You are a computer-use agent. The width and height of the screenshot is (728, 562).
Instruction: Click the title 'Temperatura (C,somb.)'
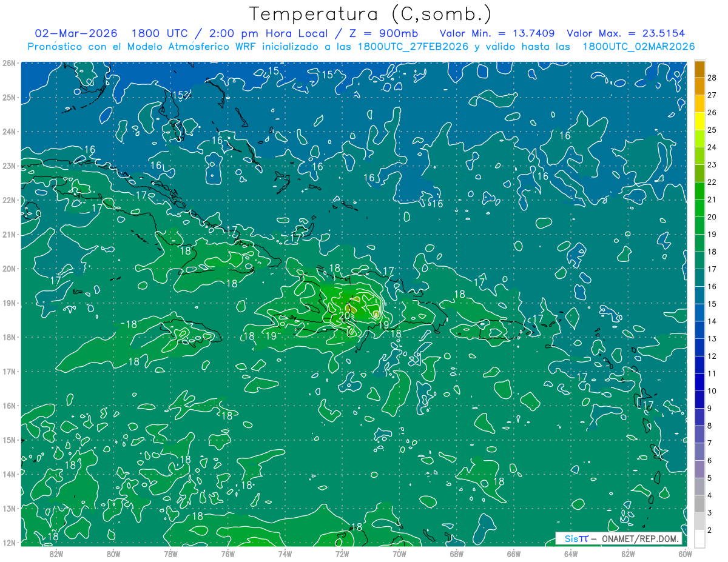click(x=371, y=15)
